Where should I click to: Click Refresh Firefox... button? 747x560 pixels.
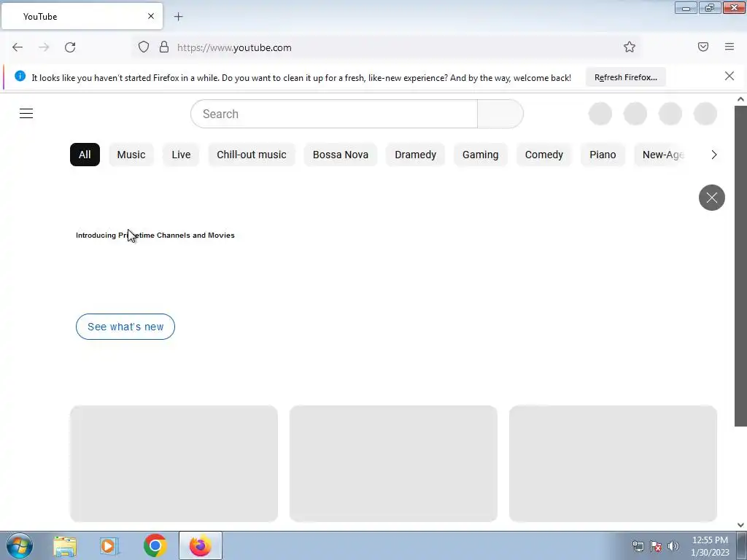click(625, 77)
